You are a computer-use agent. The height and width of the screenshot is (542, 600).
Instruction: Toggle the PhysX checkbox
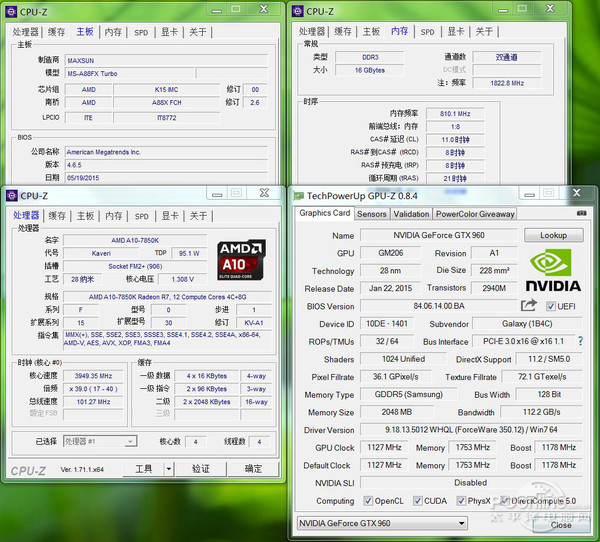coord(461,501)
